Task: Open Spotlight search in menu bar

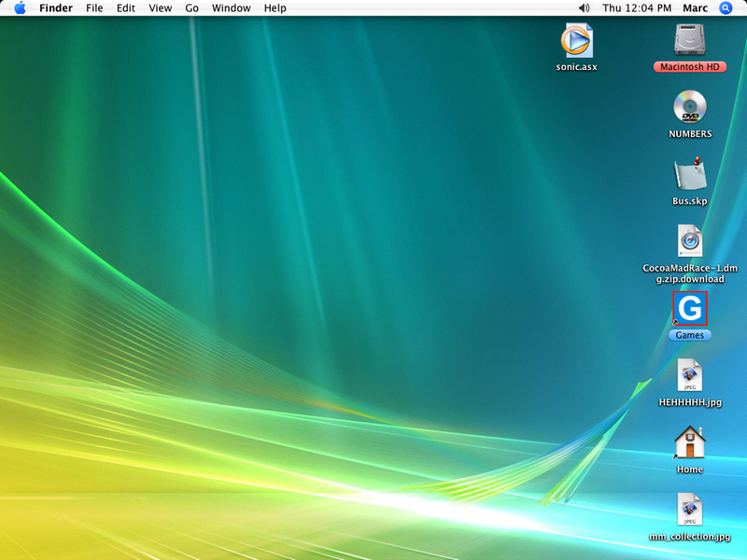Action: pos(726,8)
